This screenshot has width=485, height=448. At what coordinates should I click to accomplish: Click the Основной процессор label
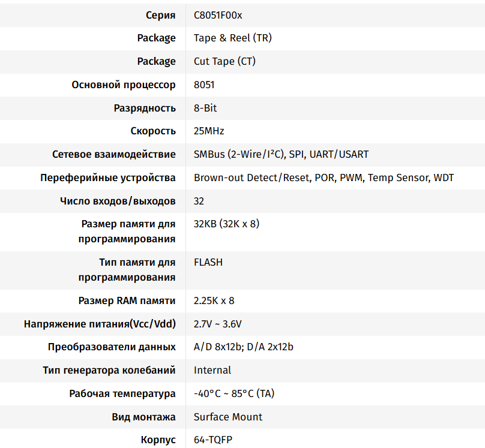pos(124,85)
